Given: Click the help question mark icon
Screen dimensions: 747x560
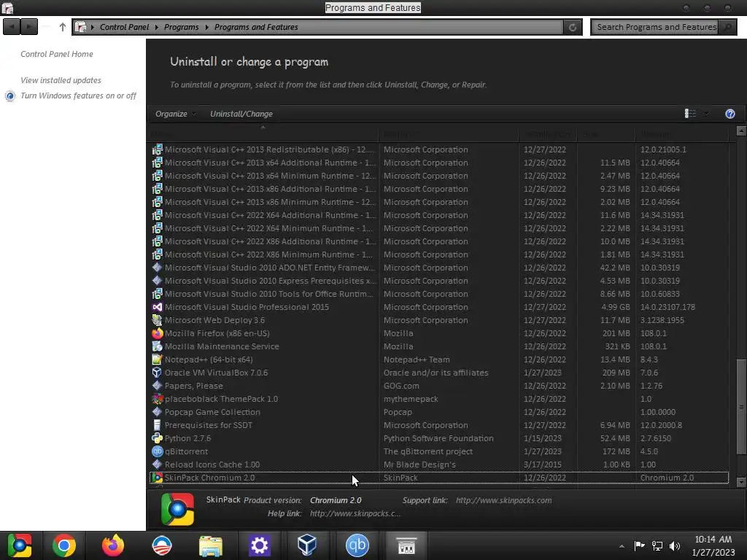Looking at the screenshot, I should point(729,114).
